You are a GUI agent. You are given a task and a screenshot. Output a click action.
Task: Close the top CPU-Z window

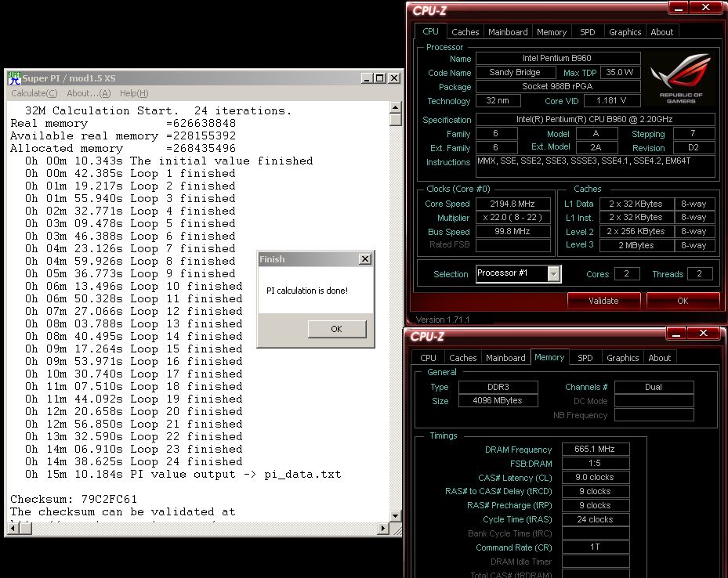coord(705,7)
